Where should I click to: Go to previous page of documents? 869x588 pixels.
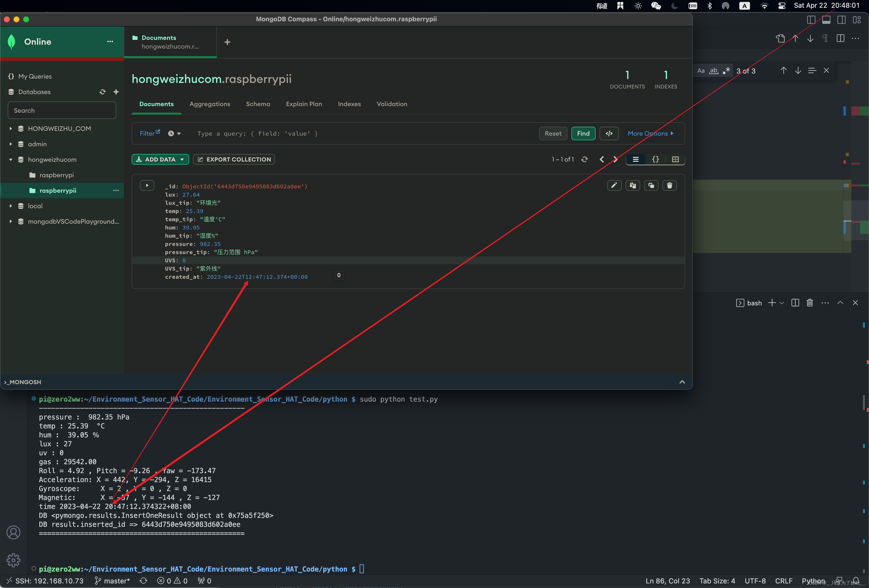point(602,160)
